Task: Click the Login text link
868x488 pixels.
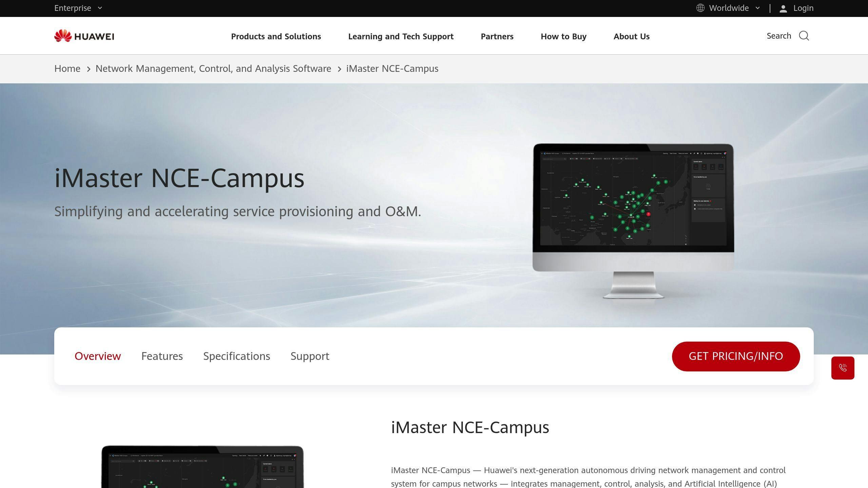Action: click(803, 8)
